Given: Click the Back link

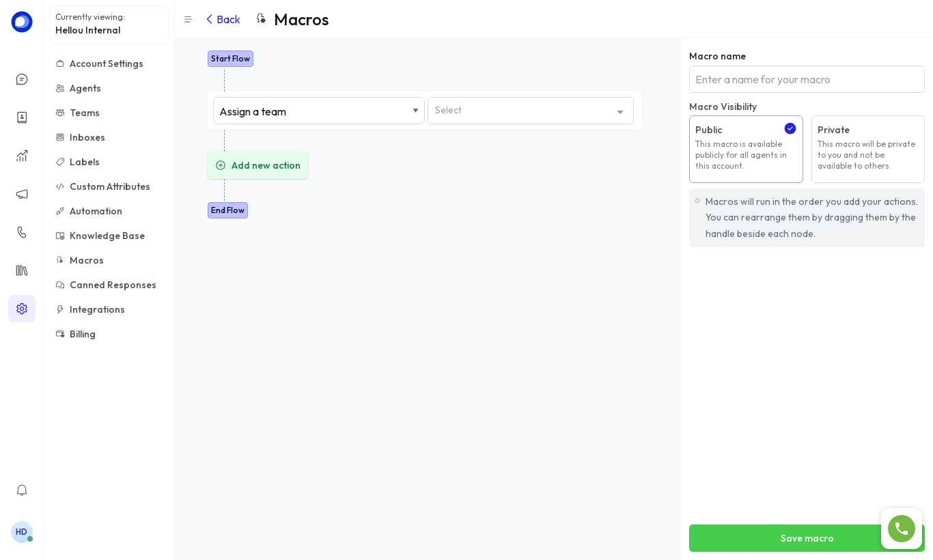Looking at the screenshot, I should coord(223,20).
